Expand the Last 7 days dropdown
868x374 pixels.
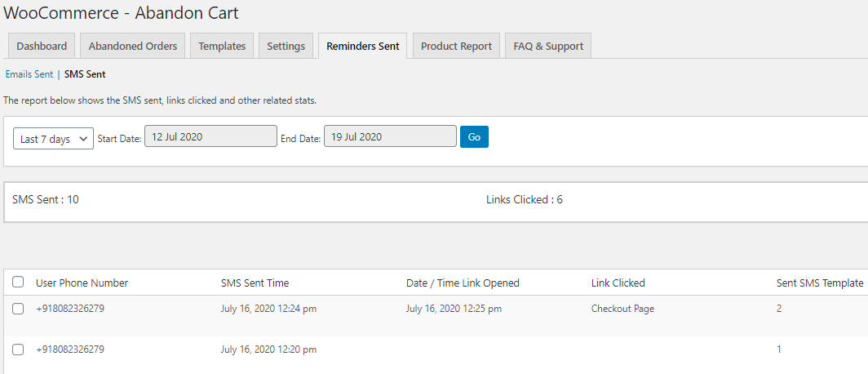53,139
